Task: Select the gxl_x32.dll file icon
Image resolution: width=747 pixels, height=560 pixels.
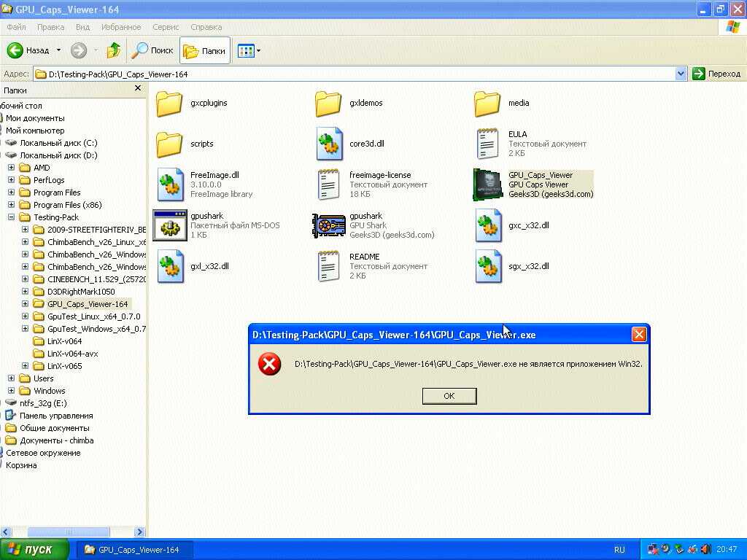Action: click(171, 266)
